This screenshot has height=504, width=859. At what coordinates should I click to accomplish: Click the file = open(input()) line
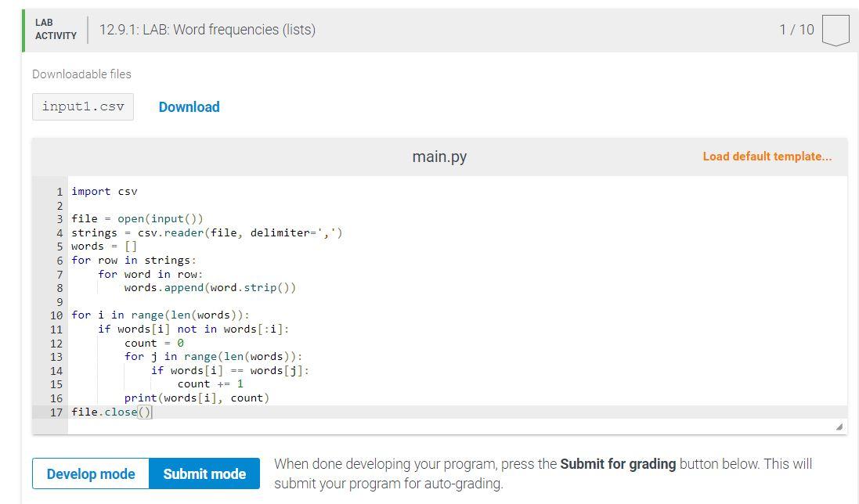click(137, 219)
